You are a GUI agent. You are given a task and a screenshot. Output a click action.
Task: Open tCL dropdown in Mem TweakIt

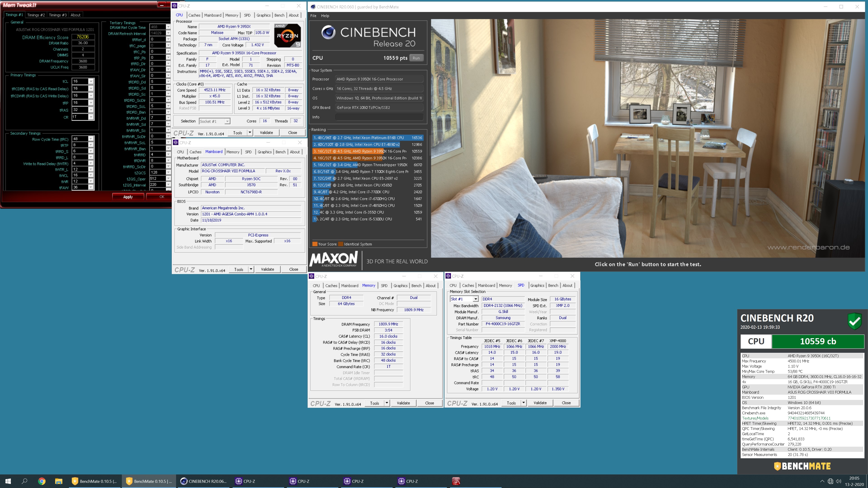pos(91,82)
